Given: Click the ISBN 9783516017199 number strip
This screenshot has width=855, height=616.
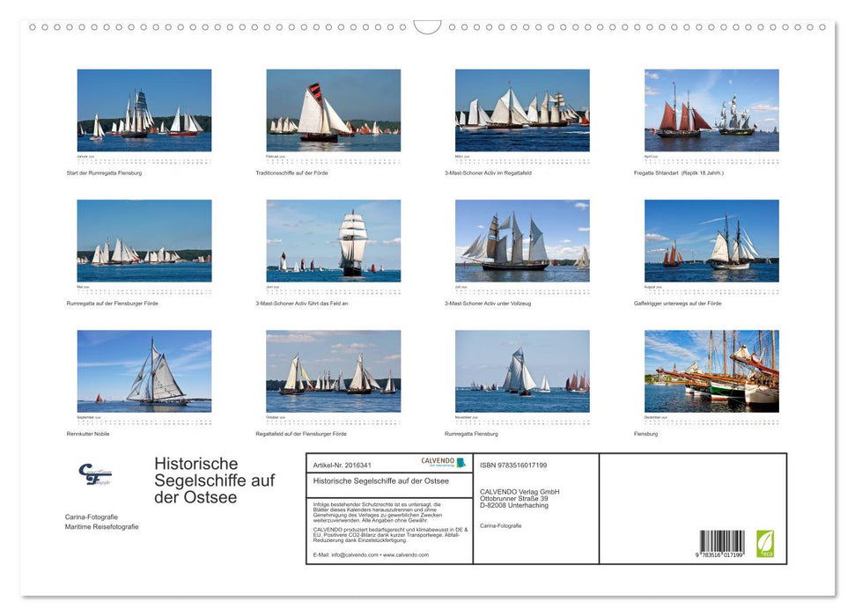Looking at the screenshot, I should [x=513, y=463].
